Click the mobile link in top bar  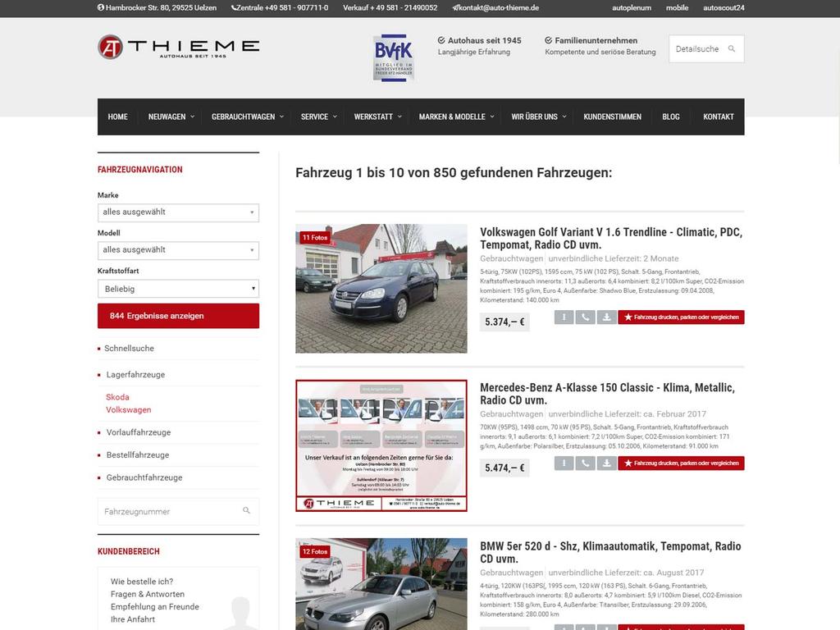pyautogui.click(x=677, y=7)
